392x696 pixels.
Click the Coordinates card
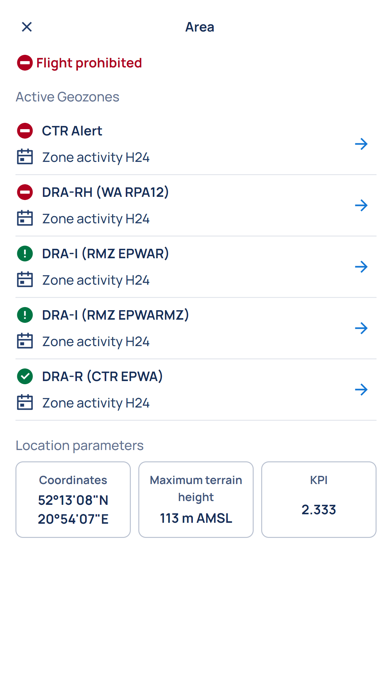pyautogui.click(x=73, y=499)
